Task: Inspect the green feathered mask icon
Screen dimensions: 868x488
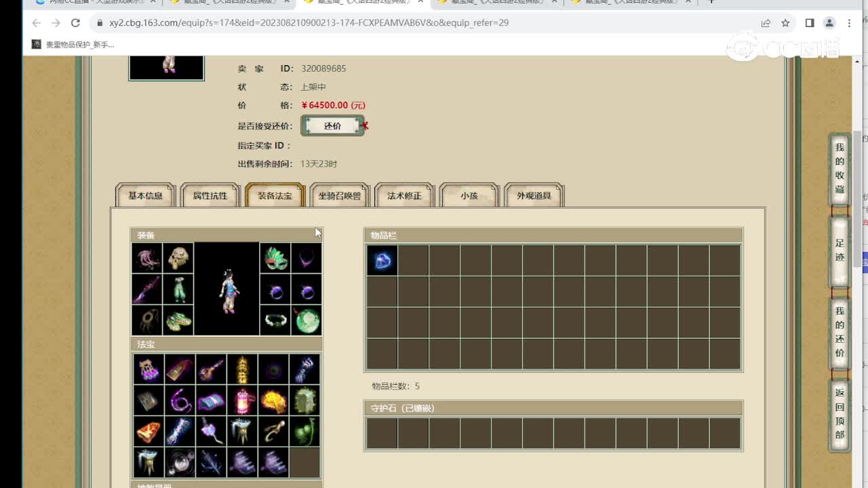Action: click(275, 258)
